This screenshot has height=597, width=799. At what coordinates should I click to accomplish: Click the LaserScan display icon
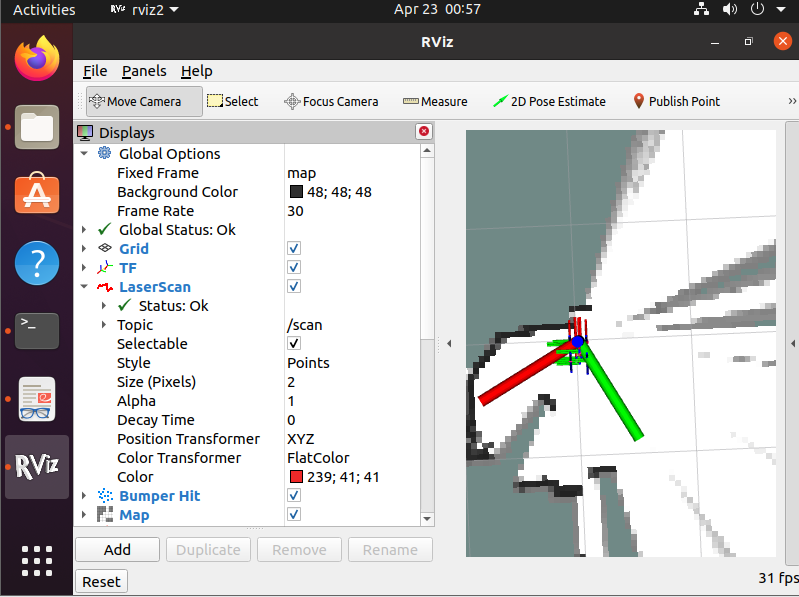coord(105,287)
